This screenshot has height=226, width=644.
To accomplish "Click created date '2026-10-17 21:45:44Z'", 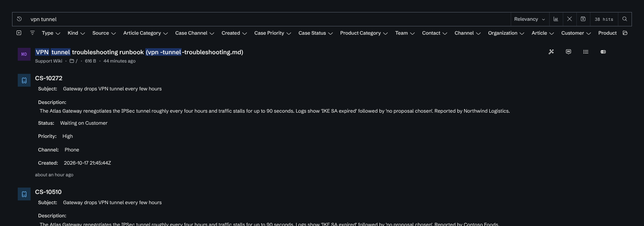I will (88, 163).
